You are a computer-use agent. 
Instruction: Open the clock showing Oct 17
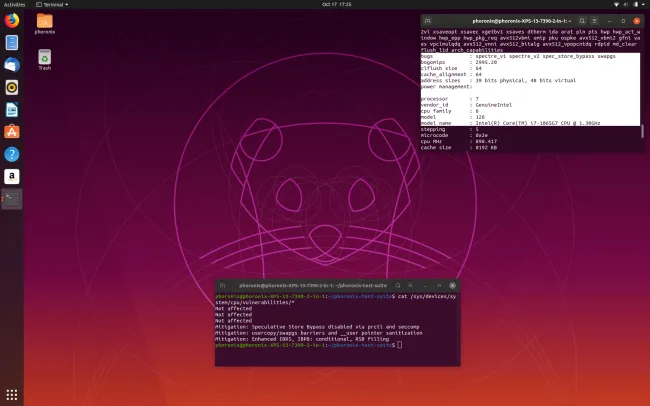pos(325,4)
